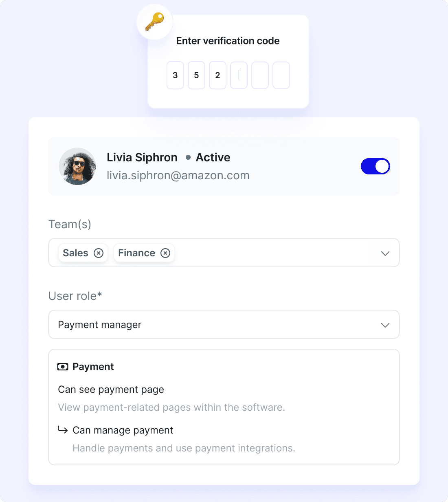The width and height of the screenshot is (448, 502).
Task: Click the fifth verification code box
Action: 260,75
